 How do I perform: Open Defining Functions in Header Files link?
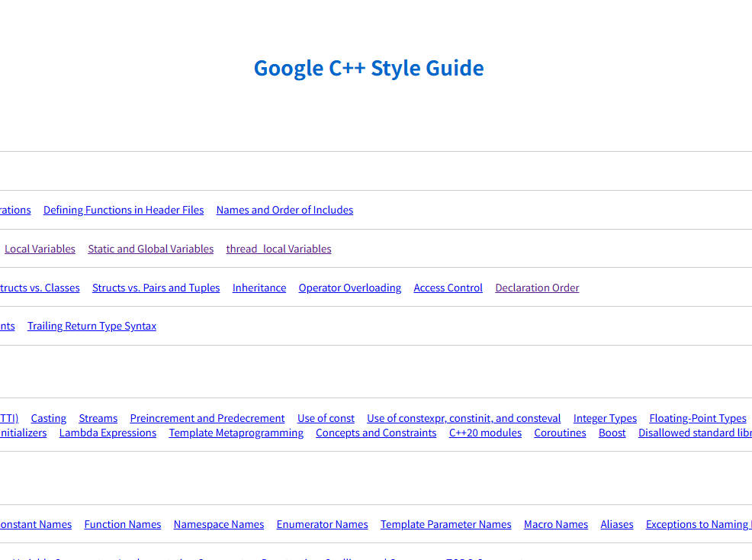click(x=124, y=210)
